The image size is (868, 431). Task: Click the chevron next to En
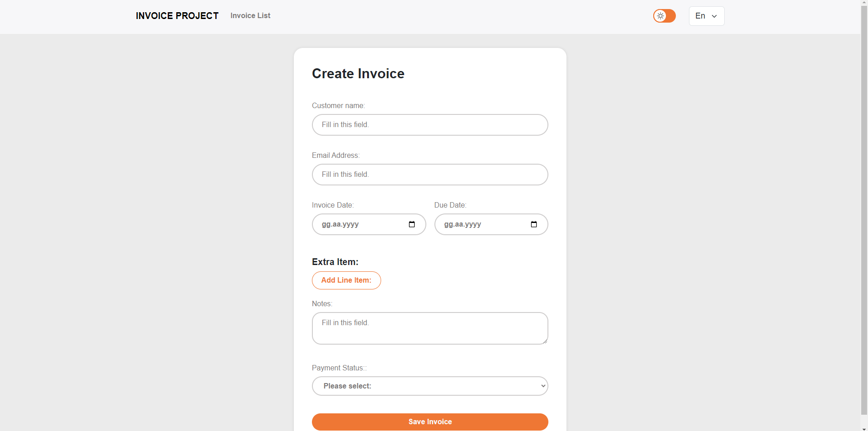[x=714, y=16]
